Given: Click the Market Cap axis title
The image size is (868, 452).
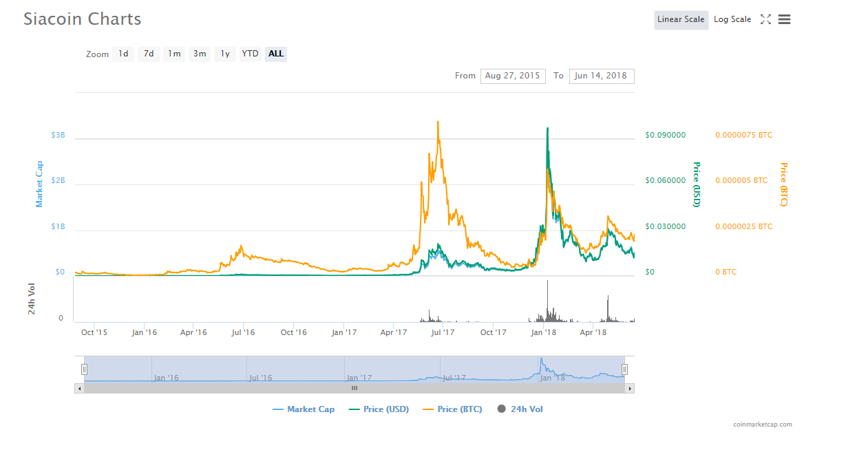Looking at the screenshot, I should (39, 184).
